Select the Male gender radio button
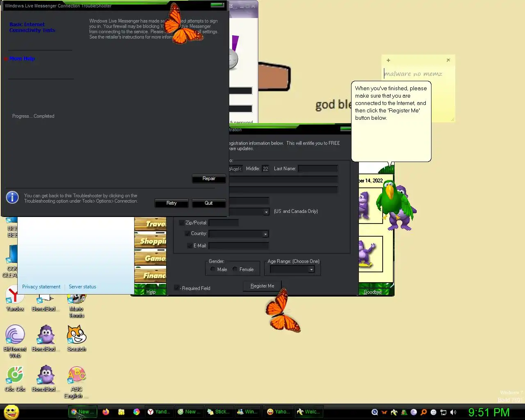The image size is (525, 420). click(213, 269)
